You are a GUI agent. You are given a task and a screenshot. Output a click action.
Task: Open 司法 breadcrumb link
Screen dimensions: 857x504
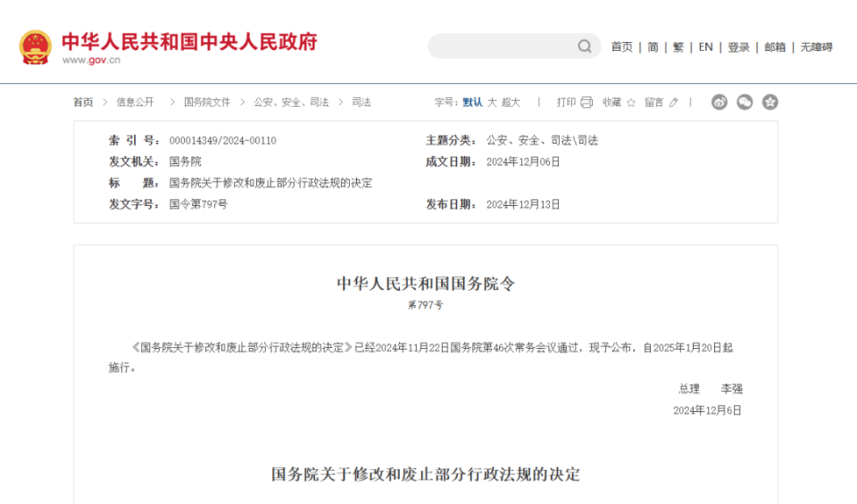click(362, 102)
